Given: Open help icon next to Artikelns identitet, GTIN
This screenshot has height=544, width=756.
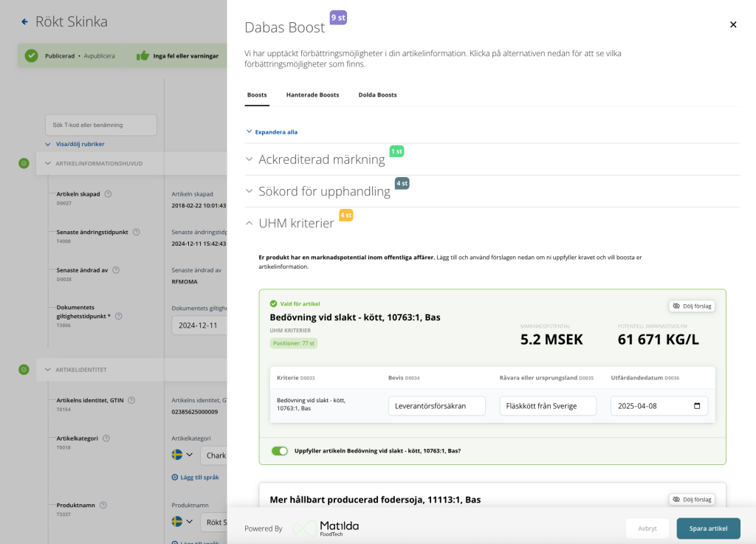Looking at the screenshot, I should click(131, 400).
